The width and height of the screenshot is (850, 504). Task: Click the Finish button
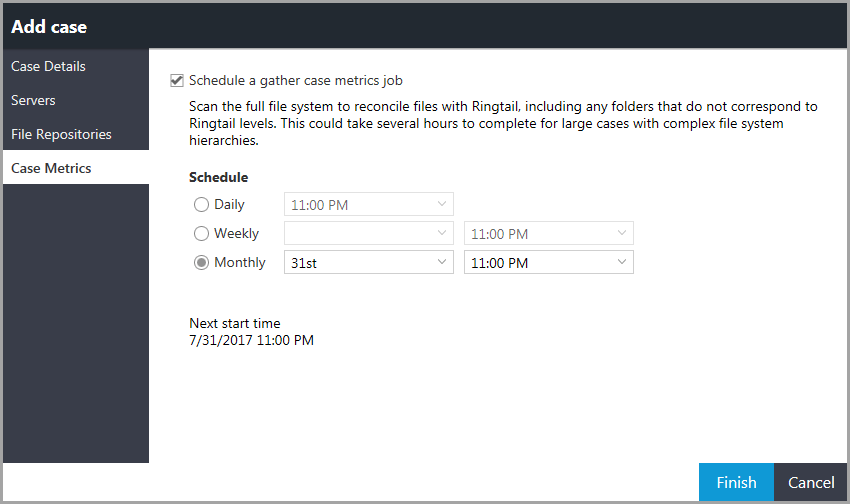[x=736, y=482]
